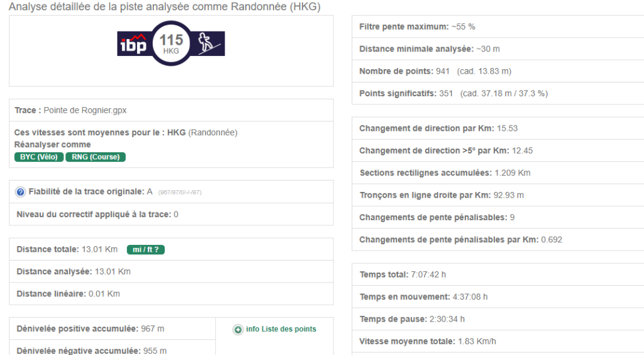Click the Fiabilité de la trace originale: A text
Viewport: 644px width, 355px height.
(x=91, y=191)
